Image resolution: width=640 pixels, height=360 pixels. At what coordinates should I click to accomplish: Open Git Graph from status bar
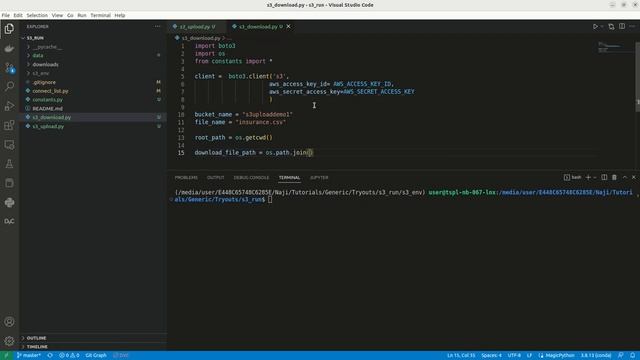pyautogui.click(x=96, y=356)
